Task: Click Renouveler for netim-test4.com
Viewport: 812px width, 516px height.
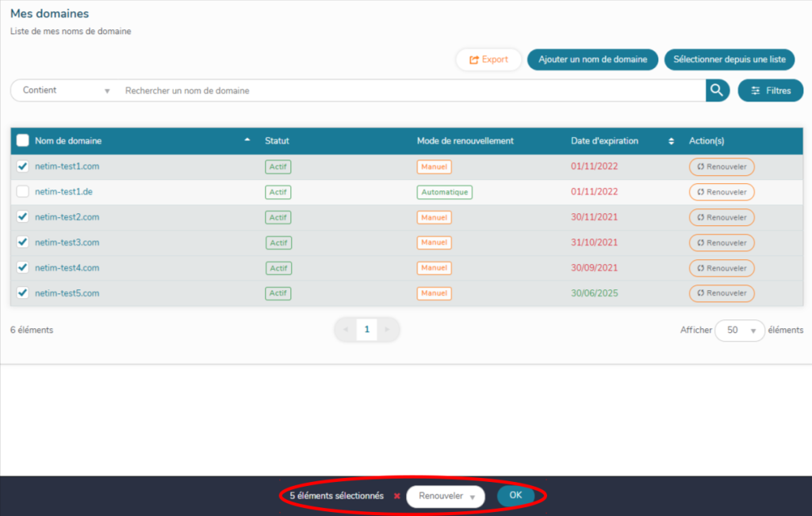Action: pyautogui.click(x=721, y=268)
